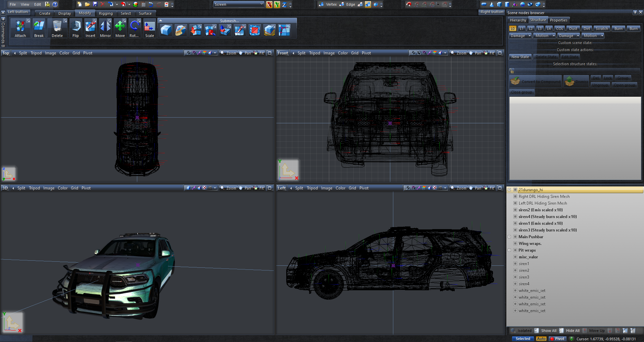Open the Screen coordinate system dropdown

[x=239, y=4]
